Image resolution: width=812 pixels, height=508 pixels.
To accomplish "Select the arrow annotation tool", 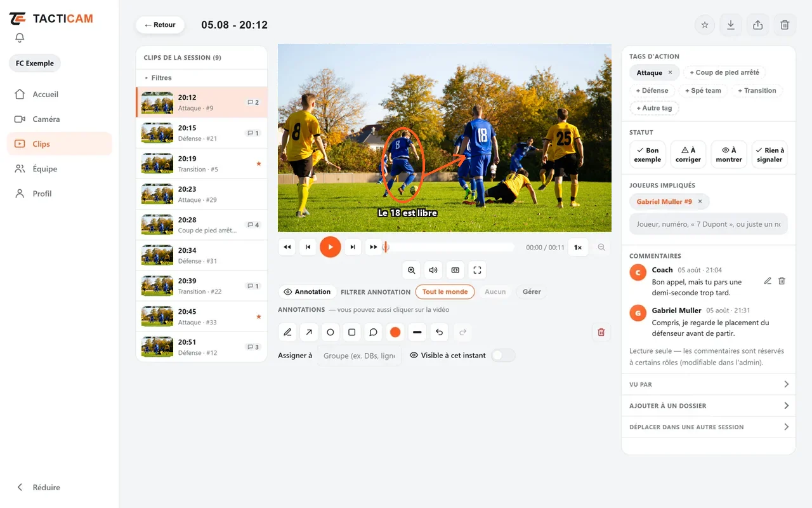I will point(309,332).
